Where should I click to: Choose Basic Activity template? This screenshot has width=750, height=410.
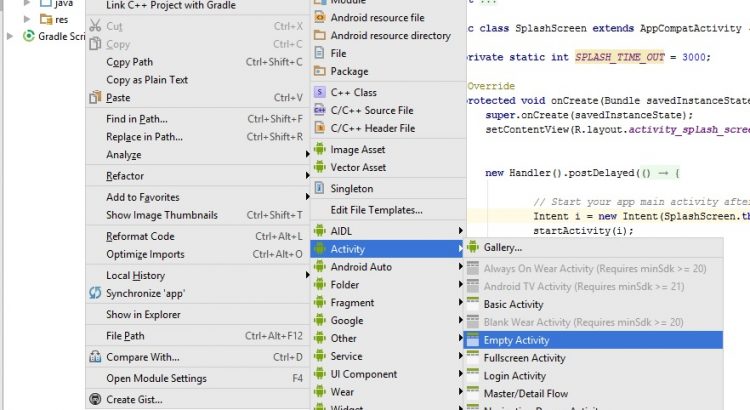pyautogui.click(x=513, y=304)
